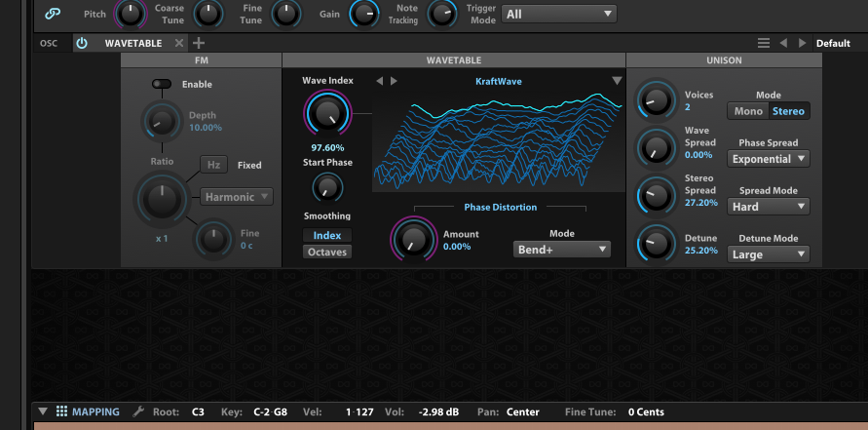Viewport: 868px width, 430px height.
Task: Go to previous preset arrow near Default
Action: 783,43
